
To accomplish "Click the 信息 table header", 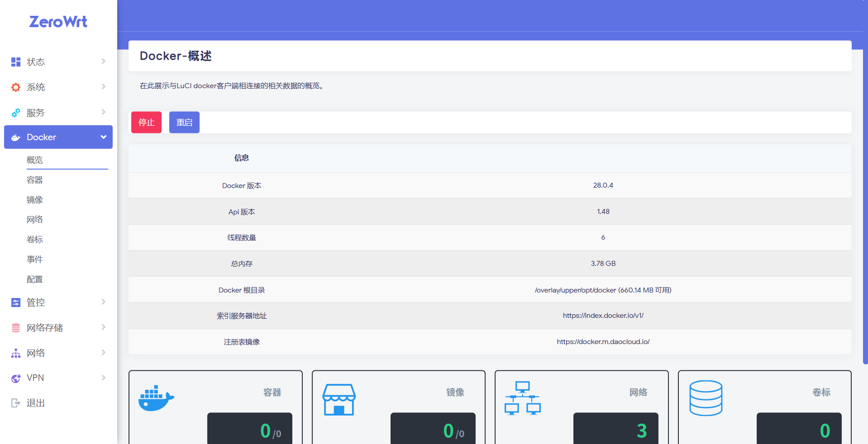I will pos(242,158).
